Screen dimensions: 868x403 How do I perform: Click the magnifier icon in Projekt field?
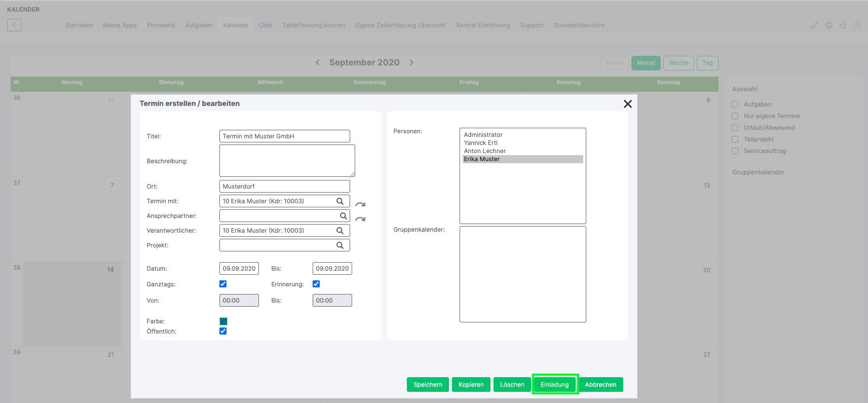tap(340, 245)
